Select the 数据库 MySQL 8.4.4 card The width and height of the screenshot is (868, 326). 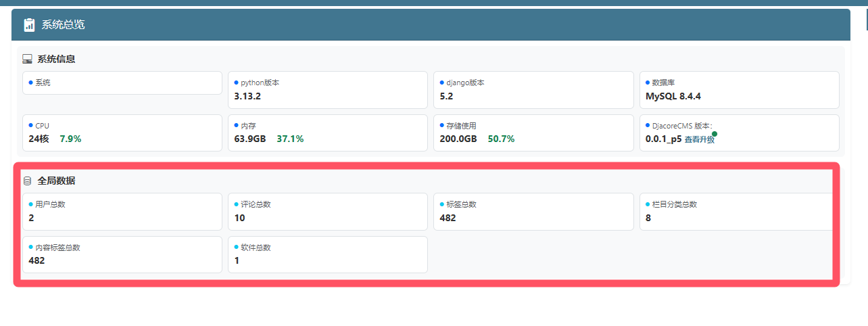[x=739, y=89]
